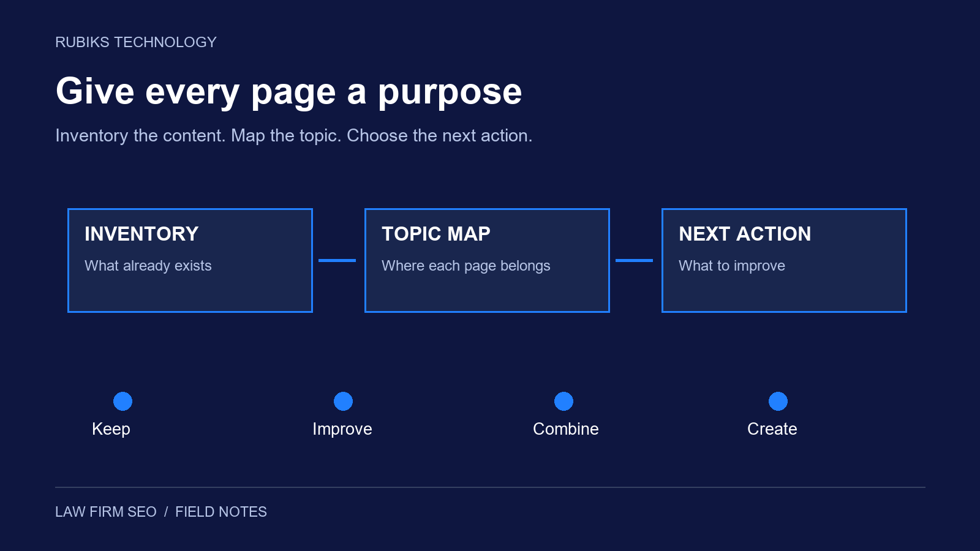Click the blue dot above Create
This screenshot has height=551, width=980.
click(x=778, y=401)
